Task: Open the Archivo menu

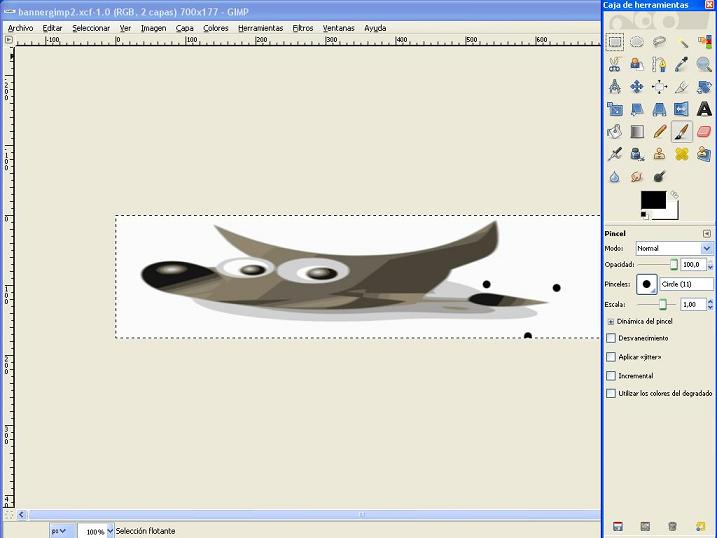Action: [x=21, y=28]
